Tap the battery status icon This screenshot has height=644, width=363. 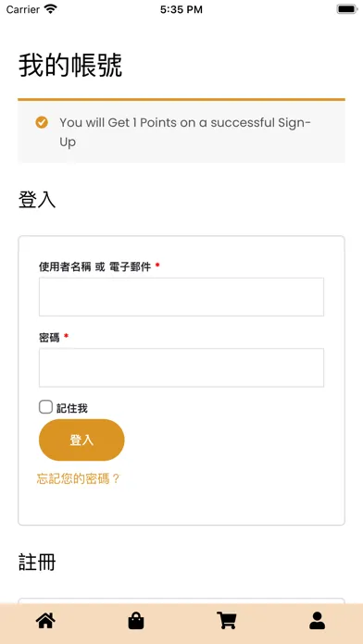click(x=347, y=9)
